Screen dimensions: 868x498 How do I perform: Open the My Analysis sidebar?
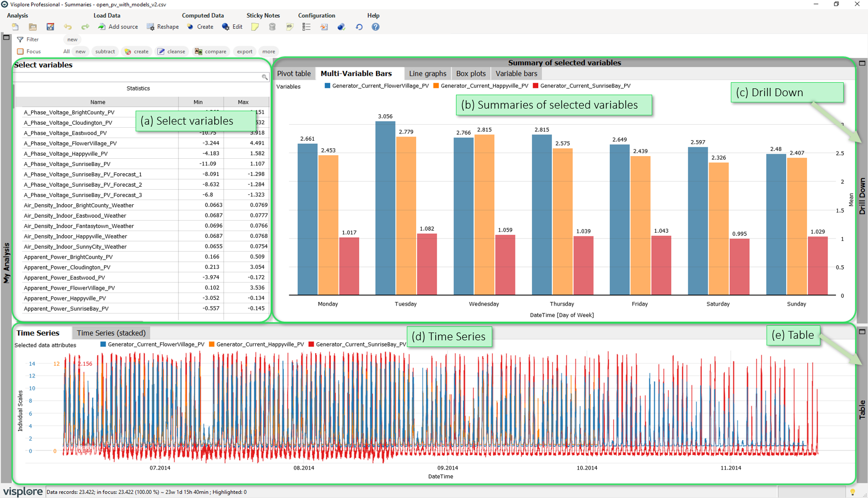point(6,264)
